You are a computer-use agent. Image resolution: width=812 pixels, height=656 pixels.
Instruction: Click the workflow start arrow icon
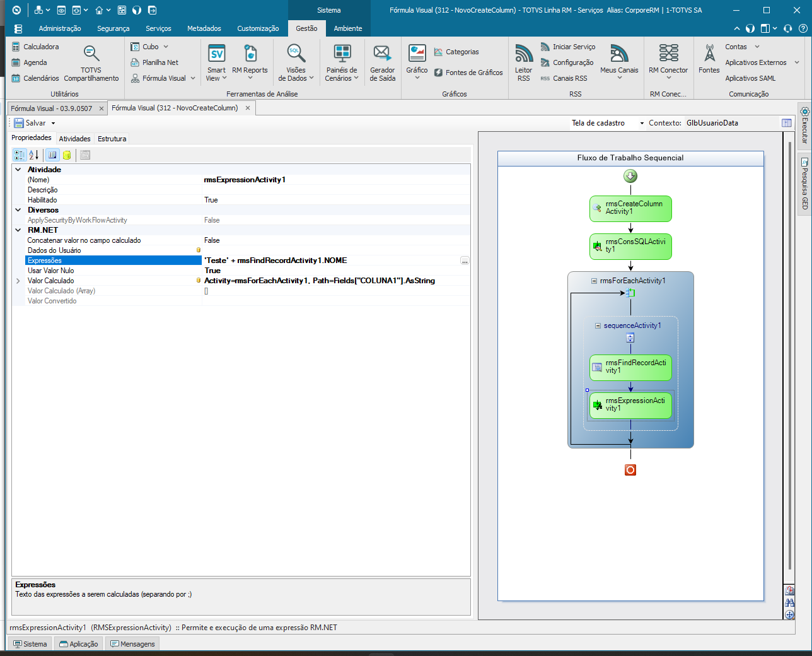(x=630, y=176)
